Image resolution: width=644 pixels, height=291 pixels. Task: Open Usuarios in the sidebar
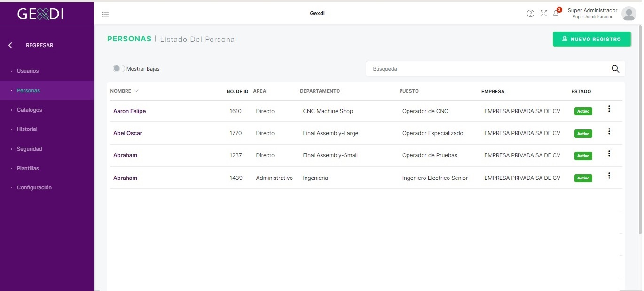pos(28,71)
